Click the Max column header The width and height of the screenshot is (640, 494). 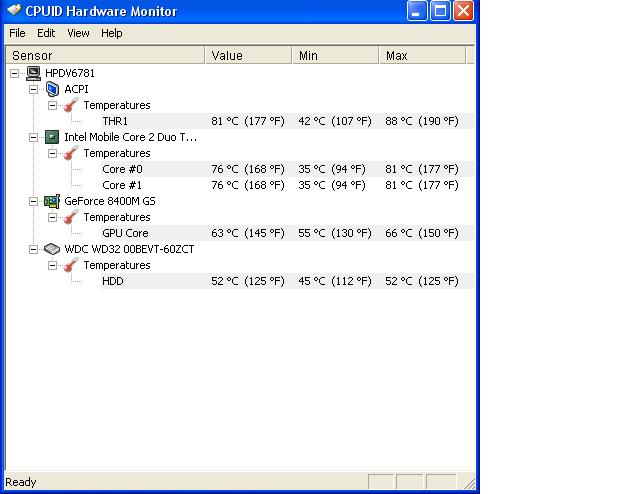[x=422, y=55]
